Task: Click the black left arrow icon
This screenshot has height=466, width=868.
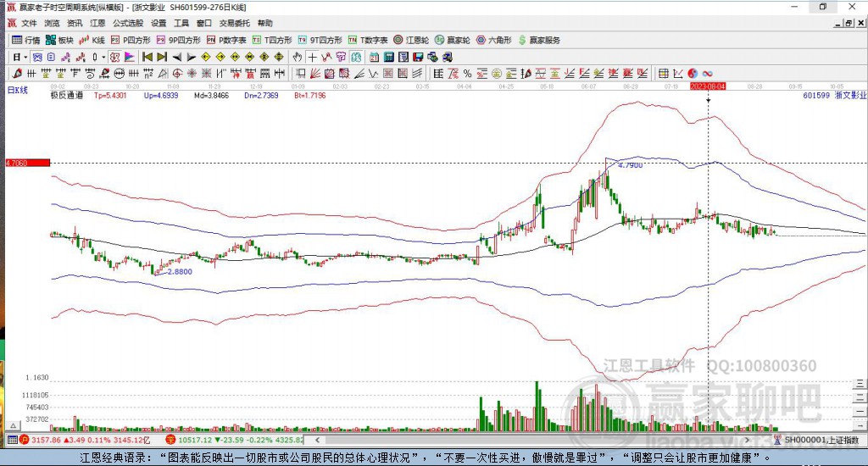Action: [176, 57]
